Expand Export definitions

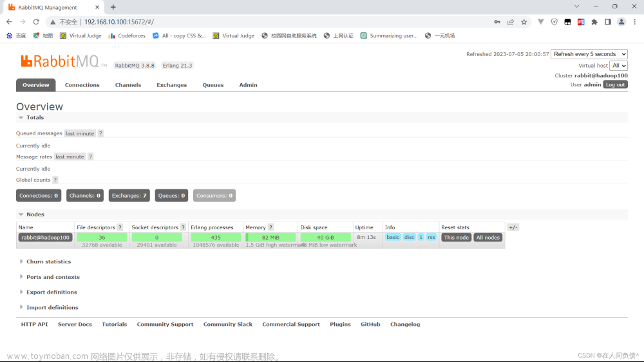pyautogui.click(x=48, y=292)
